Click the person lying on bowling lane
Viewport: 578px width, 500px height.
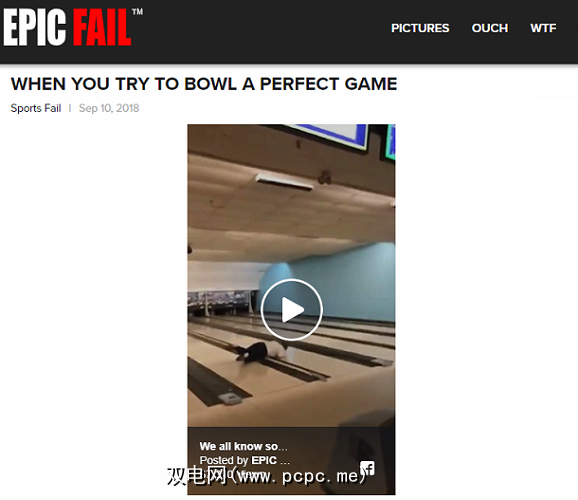pyautogui.click(x=261, y=351)
